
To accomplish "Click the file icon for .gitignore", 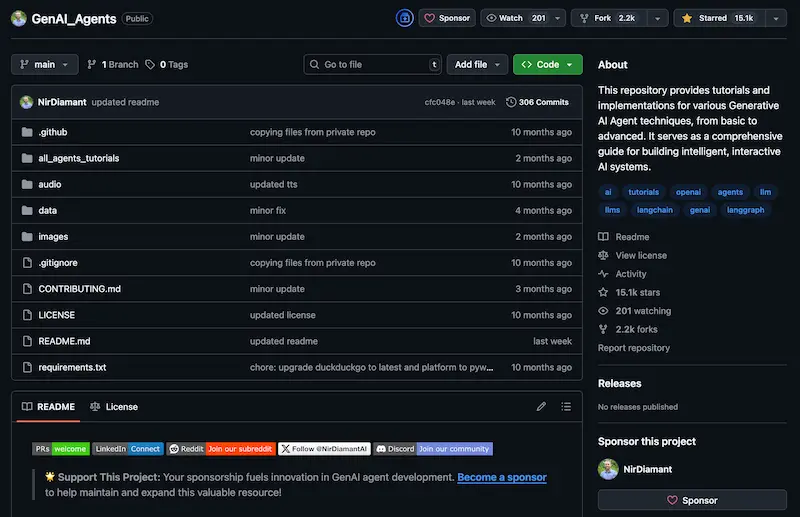I will [x=27, y=263].
